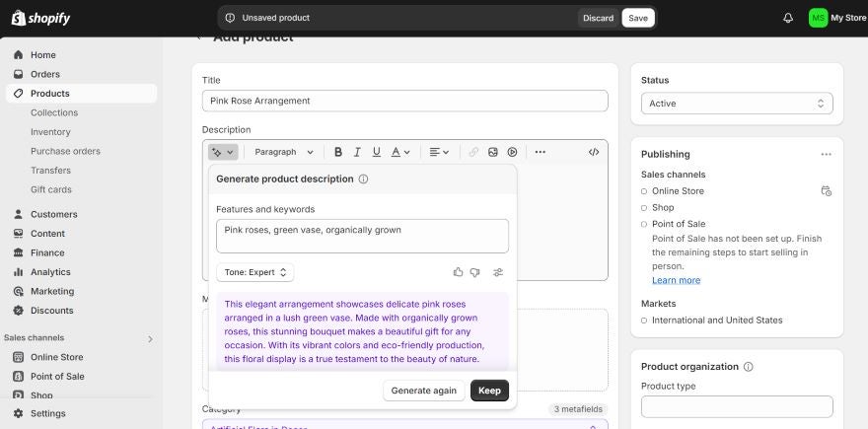The image size is (868, 429).
Task: Open Publishing options ellipsis menu
Action: point(826,154)
